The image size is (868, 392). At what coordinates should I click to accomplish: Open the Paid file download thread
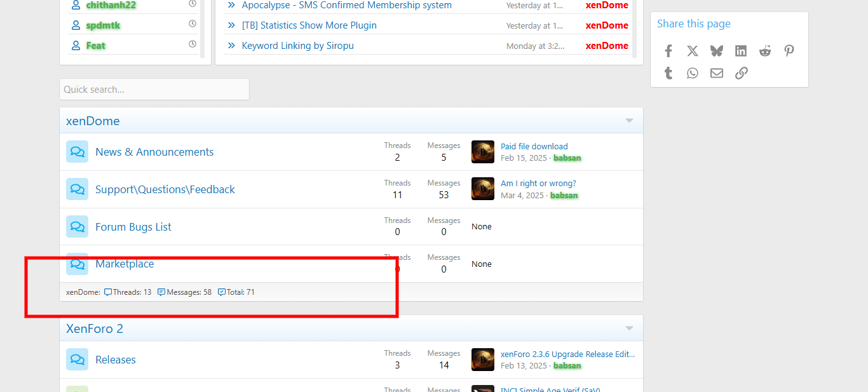point(534,146)
